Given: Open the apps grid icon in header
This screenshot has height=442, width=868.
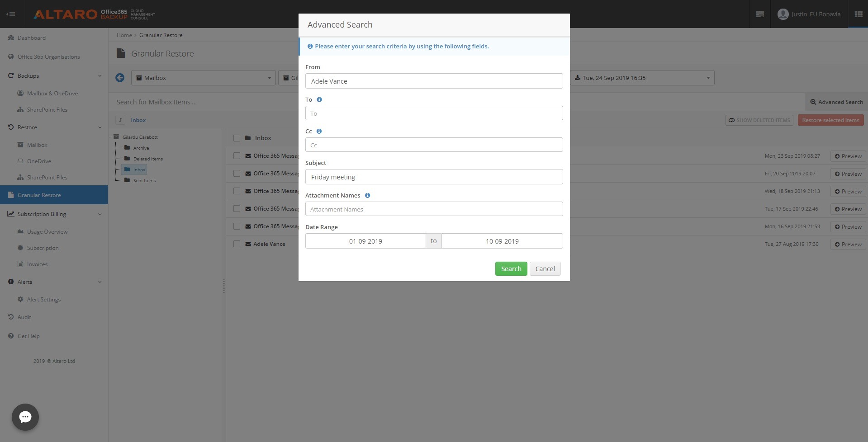Looking at the screenshot, I should point(858,14).
